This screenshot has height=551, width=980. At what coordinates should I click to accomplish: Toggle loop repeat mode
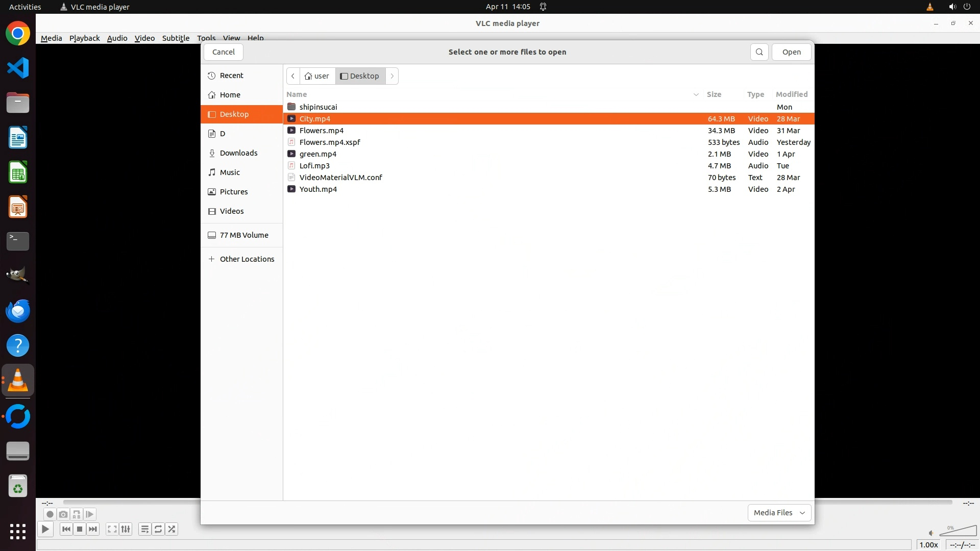click(x=158, y=529)
